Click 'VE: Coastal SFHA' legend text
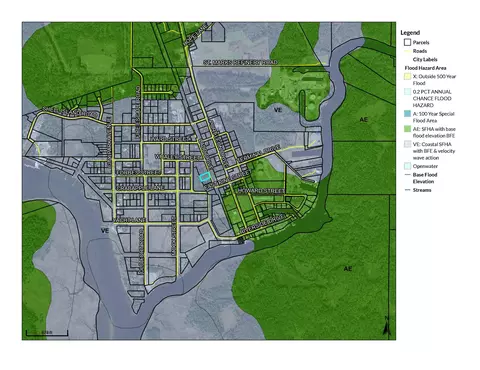Image resolution: width=480 pixels, height=370 pixels. coord(434,151)
